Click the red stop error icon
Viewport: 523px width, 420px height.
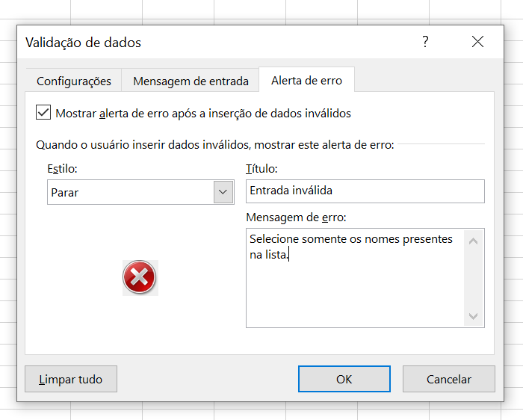[x=140, y=277]
